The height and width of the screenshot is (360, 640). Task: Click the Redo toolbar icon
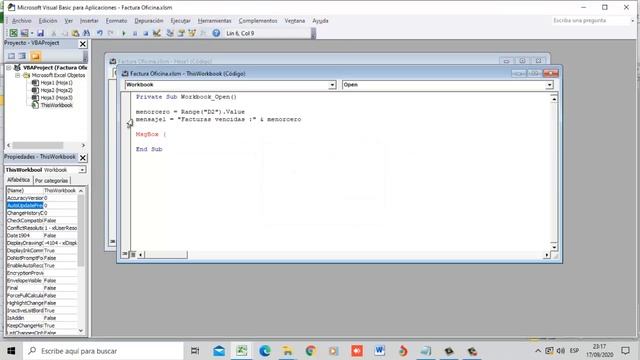click(x=111, y=33)
